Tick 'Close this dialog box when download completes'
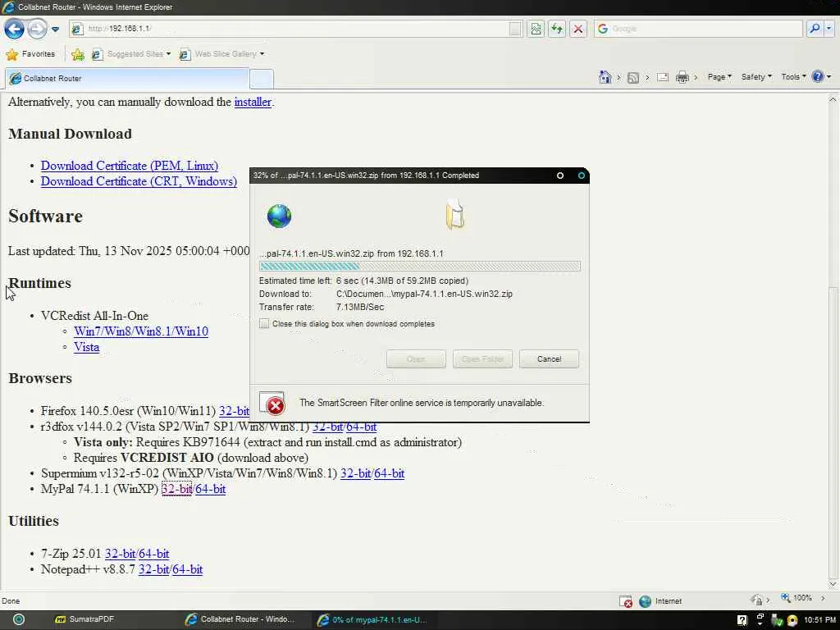This screenshot has height=630, width=840. pos(264,323)
